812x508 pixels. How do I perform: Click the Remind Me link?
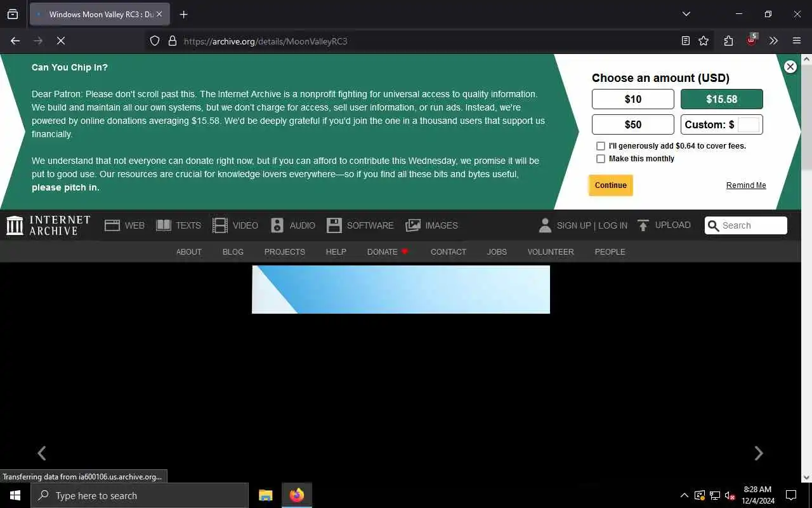click(x=746, y=185)
